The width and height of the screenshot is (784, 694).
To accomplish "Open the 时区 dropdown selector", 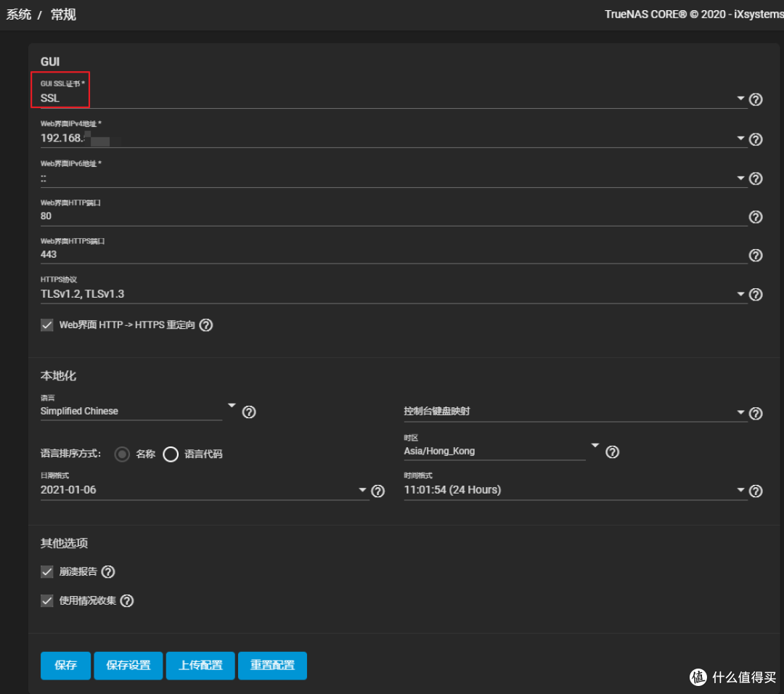I will click(x=595, y=446).
